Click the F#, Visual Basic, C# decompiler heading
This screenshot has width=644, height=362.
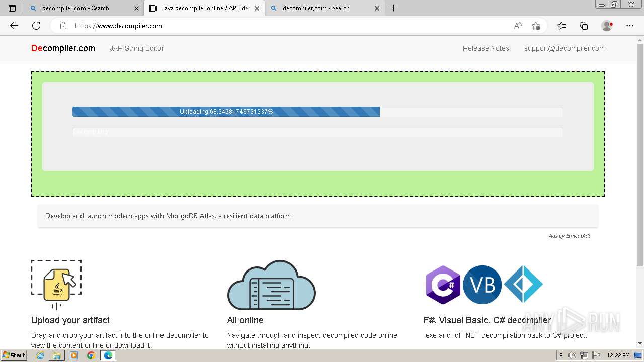(x=487, y=320)
